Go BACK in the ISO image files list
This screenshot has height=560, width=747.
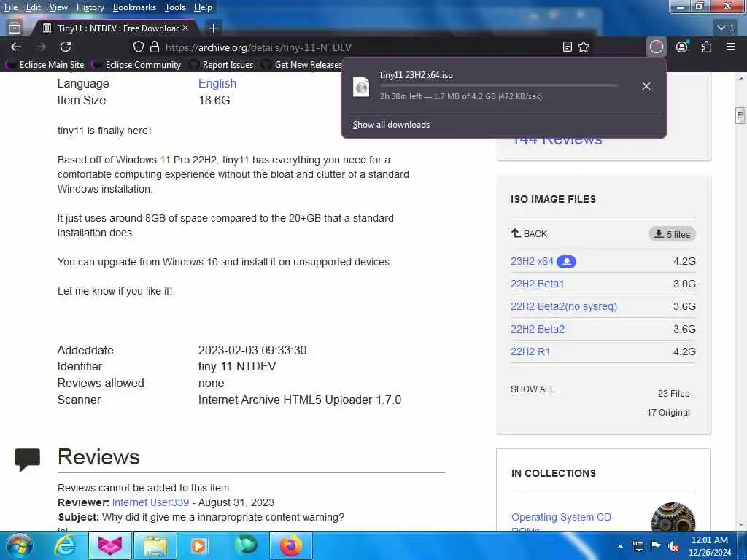[530, 233]
